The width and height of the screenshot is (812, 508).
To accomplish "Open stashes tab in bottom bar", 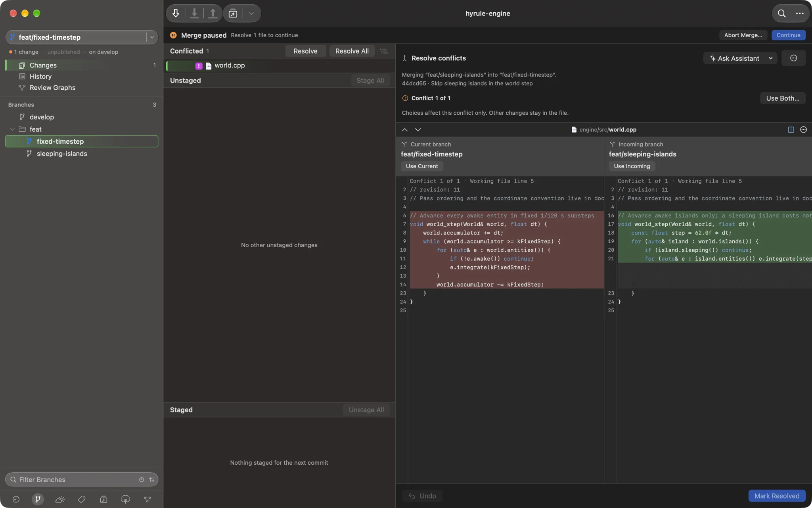I will (x=103, y=499).
